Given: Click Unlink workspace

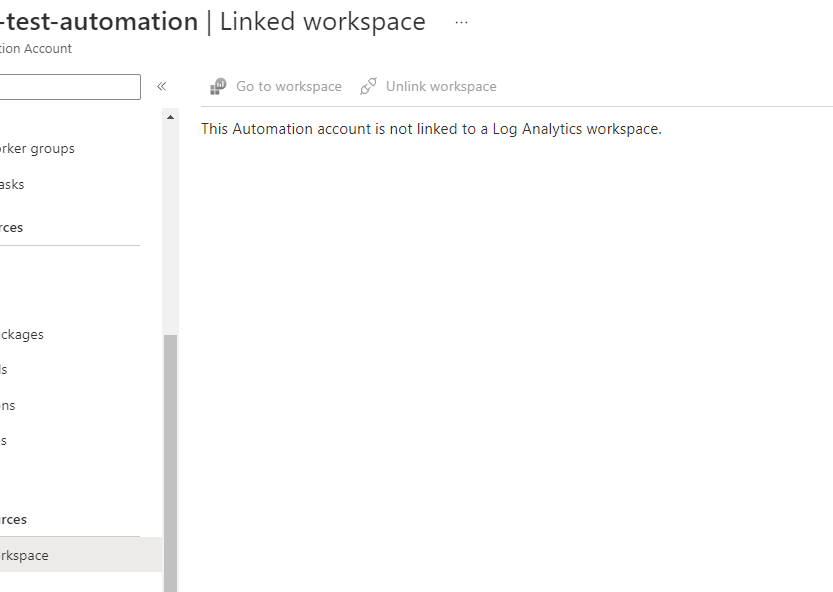Looking at the screenshot, I should click(x=439, y=86).
